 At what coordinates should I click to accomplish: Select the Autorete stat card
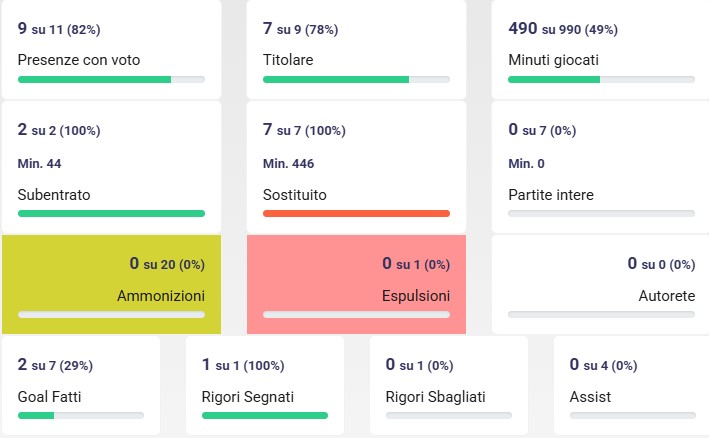[x=601, y=284]
